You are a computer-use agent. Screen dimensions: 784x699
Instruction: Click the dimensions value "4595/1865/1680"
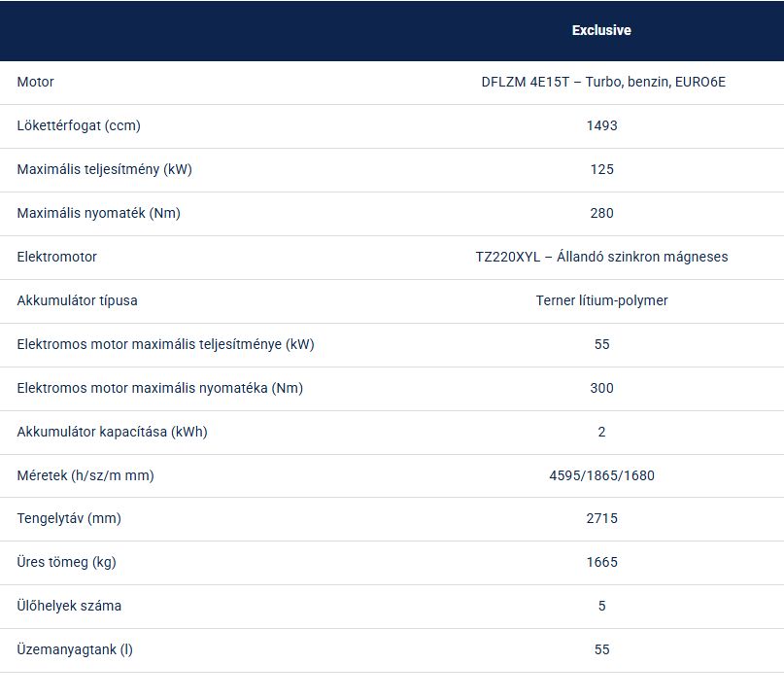pyautogui.click(x=601, y=475)
